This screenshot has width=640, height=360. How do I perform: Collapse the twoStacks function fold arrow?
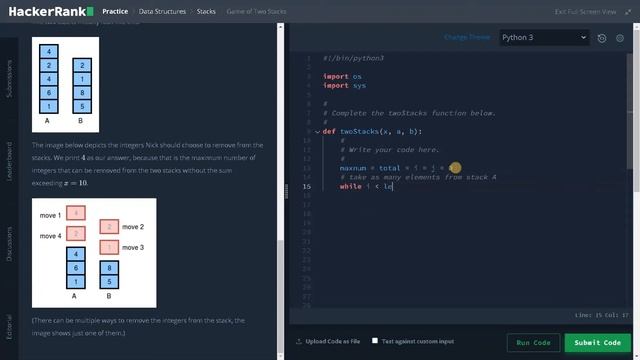pos(317,132)
